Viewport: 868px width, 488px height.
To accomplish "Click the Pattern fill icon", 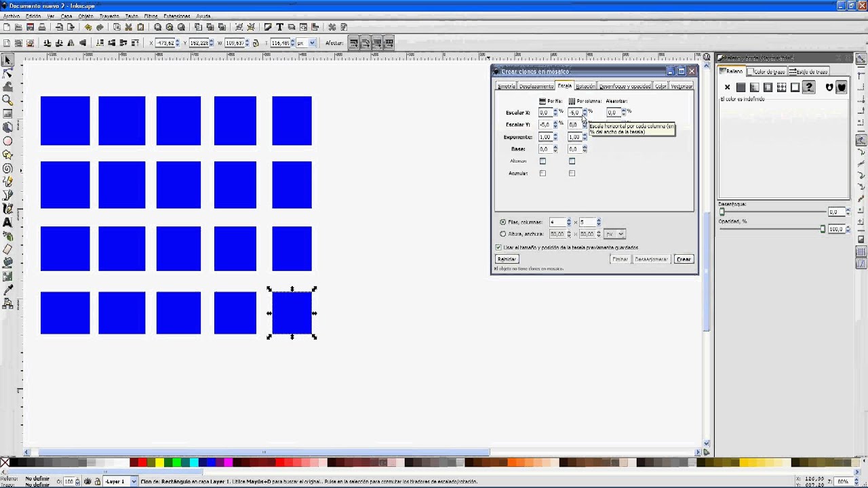I will click(x=781, y=87).
